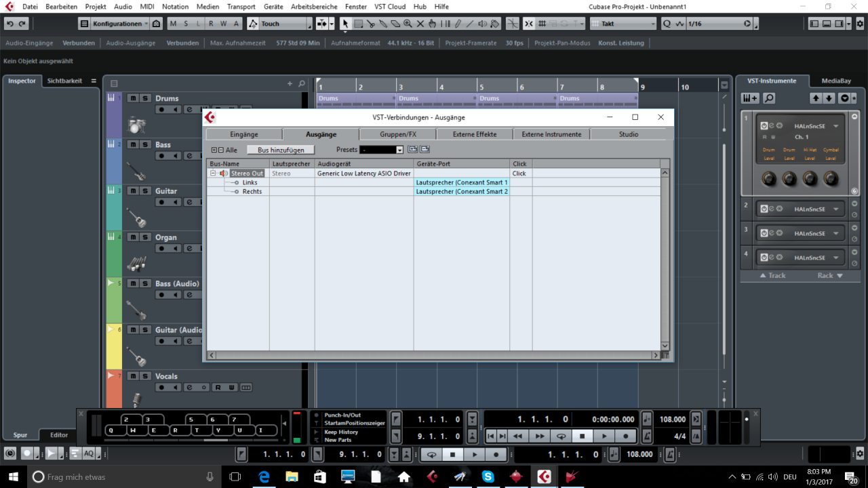The height and width of the screenshot is (488, 868).
Task: Click stop in the transport panel
Action: 583,436
